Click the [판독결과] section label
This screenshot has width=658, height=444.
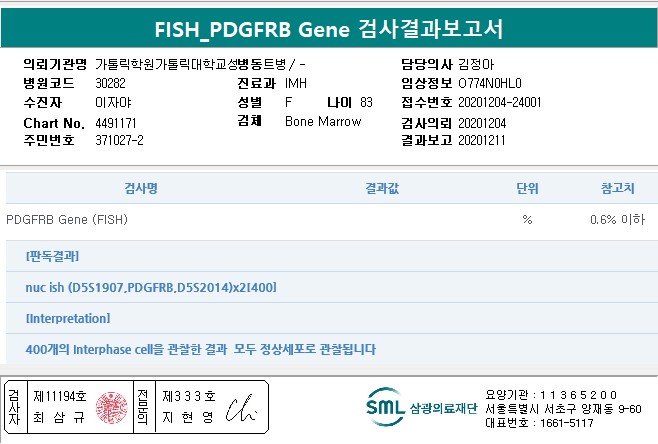45,257
